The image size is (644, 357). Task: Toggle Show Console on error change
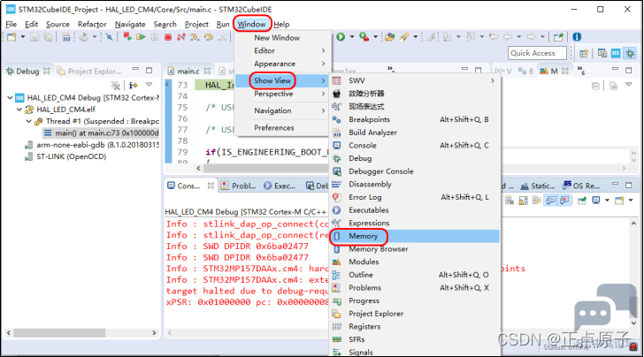tap(564, 201)
